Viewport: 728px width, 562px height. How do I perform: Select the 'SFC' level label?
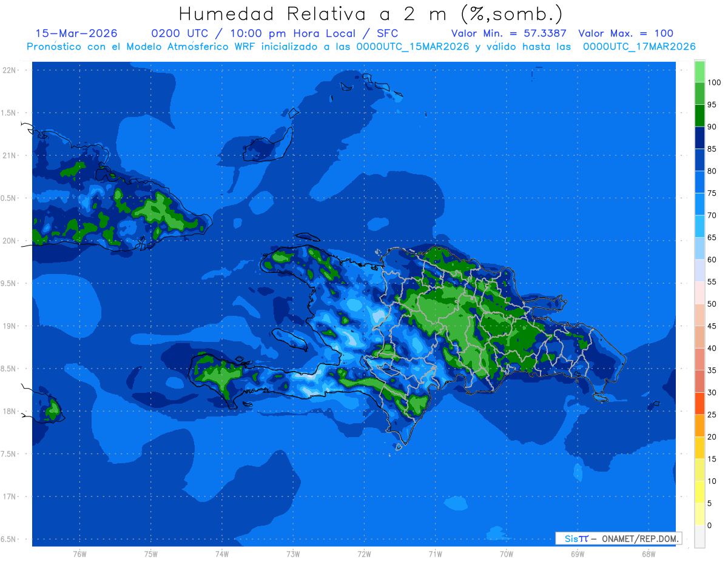pyautogui.click(x=386, y=33)
